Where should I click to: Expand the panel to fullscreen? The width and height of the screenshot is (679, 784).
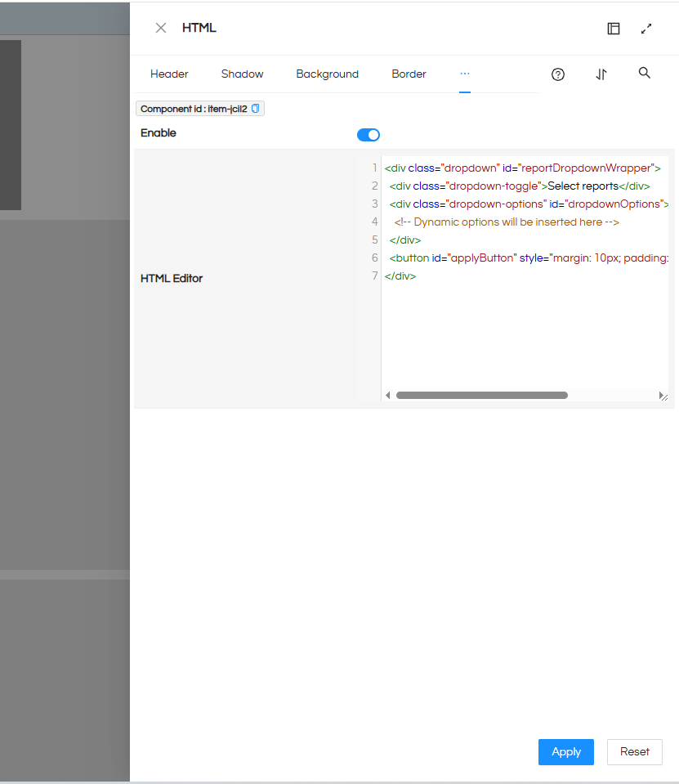click(646, 29)
